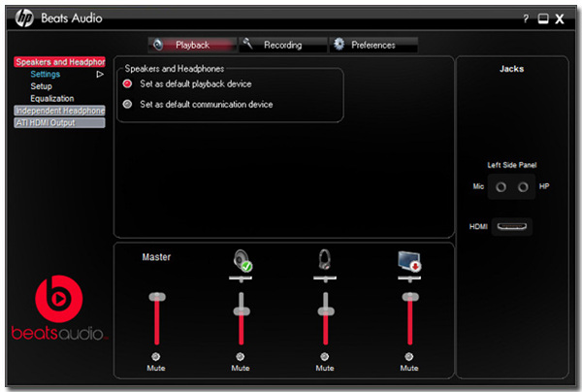Click the HDMI output volume slider handle

[410, 297]
